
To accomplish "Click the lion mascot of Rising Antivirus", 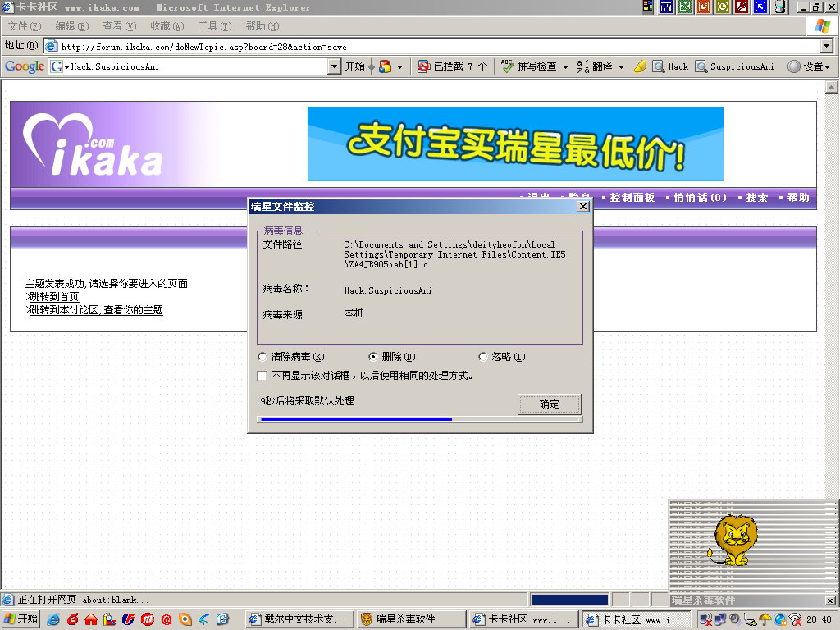I will coord(733,541).
